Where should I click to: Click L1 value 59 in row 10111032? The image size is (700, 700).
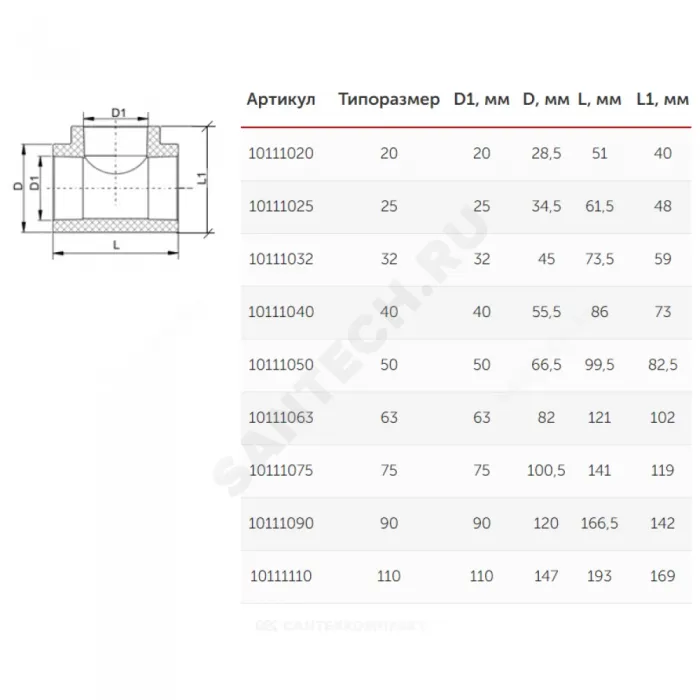[662, 259]
